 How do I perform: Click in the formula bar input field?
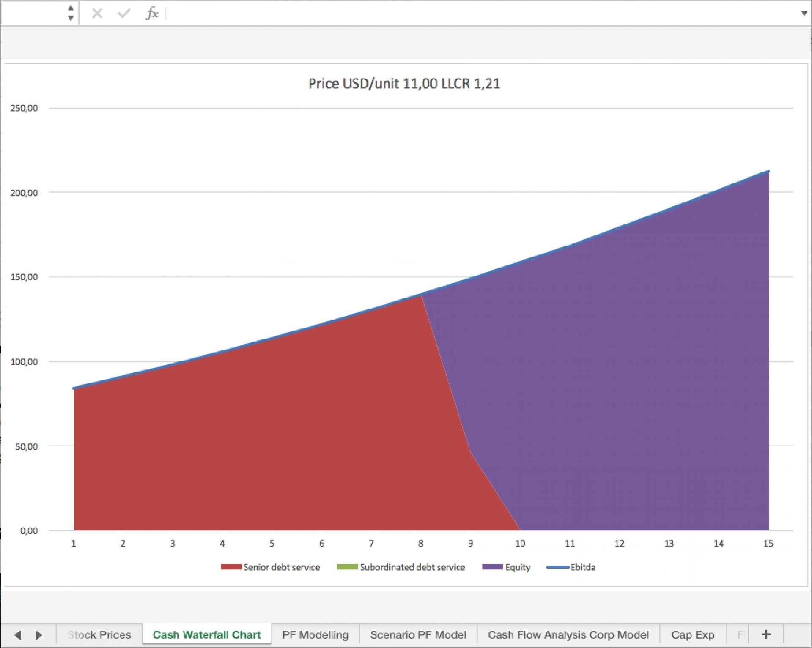click(482, 14)
